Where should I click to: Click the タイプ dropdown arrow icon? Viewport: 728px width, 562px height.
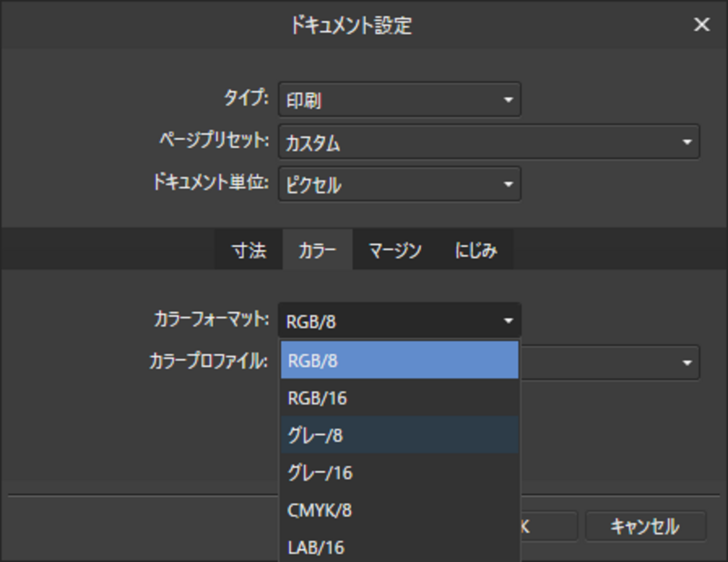pos(508,100)
